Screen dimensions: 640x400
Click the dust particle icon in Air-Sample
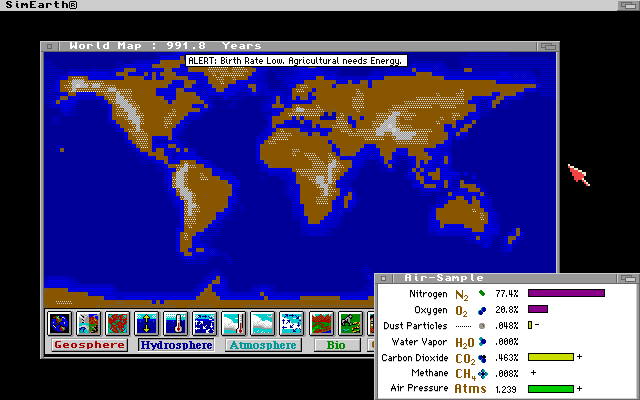(x=482, y=326)
